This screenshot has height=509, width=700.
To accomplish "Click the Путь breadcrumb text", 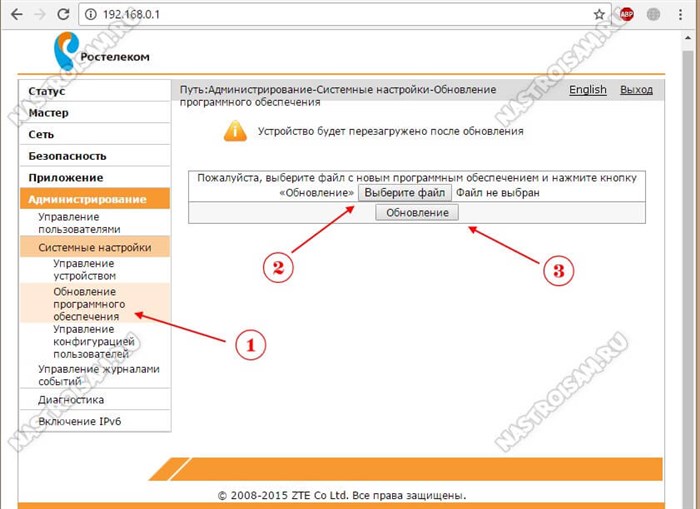I will point(338,96).
